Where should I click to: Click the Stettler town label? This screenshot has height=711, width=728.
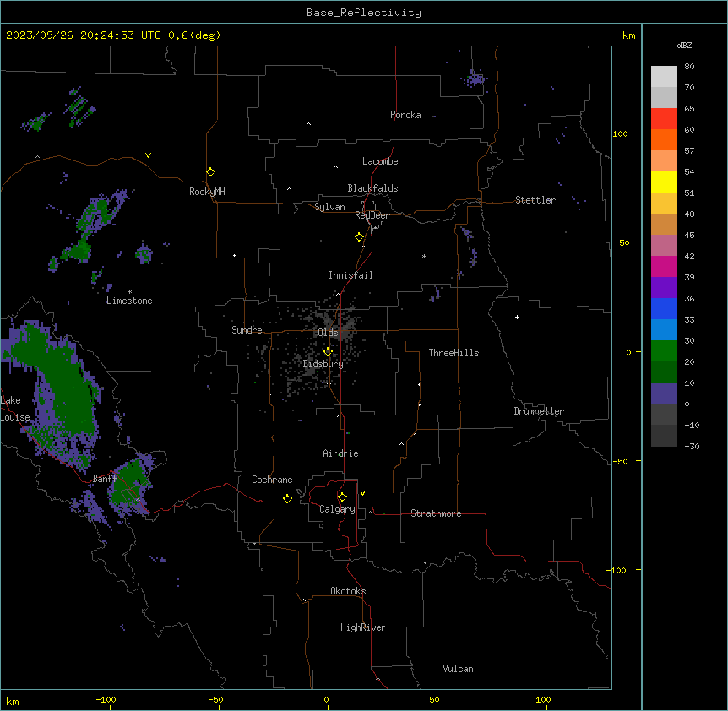pyautogui.click(x=535, y=200)
